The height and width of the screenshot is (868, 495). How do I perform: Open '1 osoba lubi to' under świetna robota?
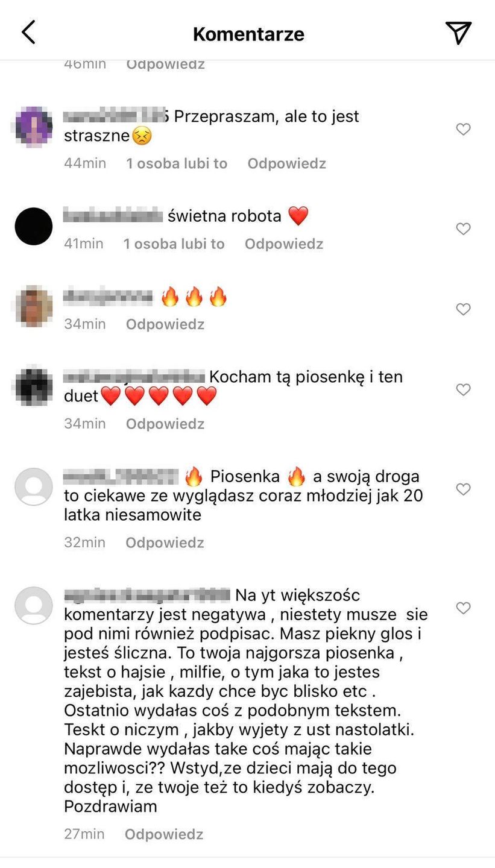(x=174, y=244)
